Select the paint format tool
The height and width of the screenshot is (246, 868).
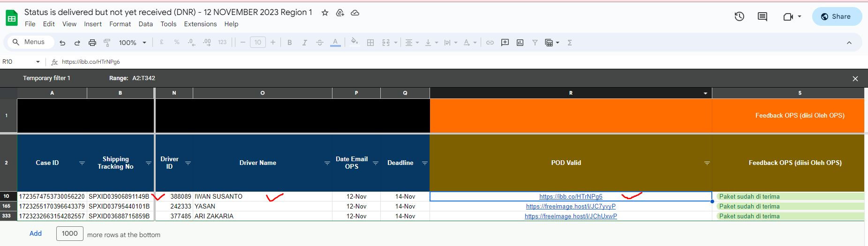point(107,43)
